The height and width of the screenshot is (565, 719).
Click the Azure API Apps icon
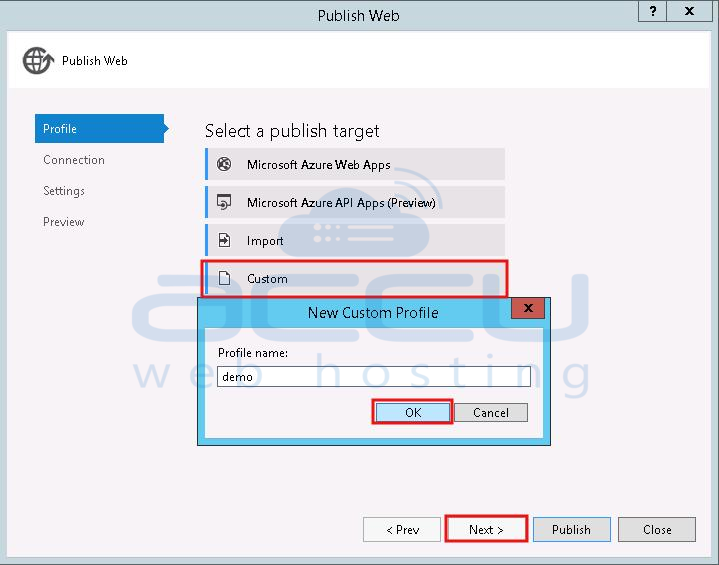pos(224,202)
